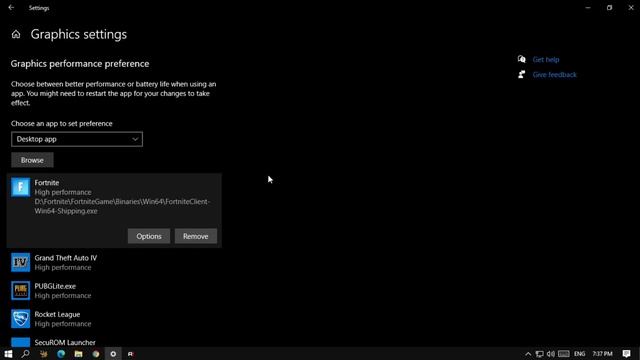Screen dimensions: 640x360
Task: Open the Give feedback link
Action: click(554, 75)
